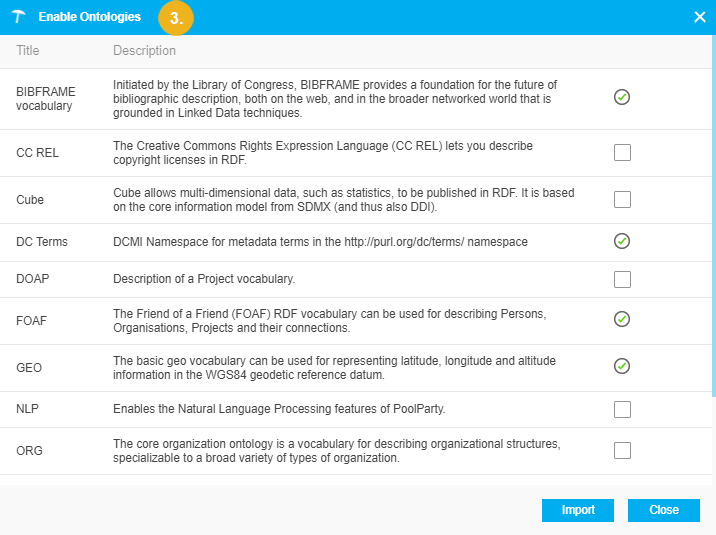Enable the Cube ontology checkbox

click(622, 199)
